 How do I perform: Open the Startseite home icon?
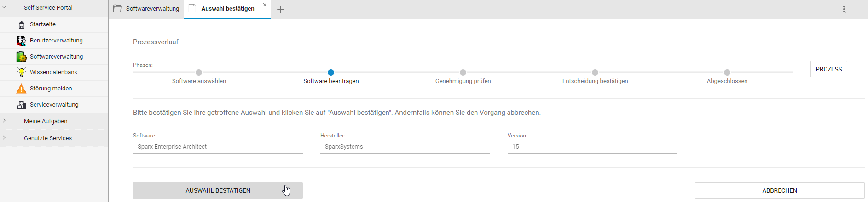[21, 24]
